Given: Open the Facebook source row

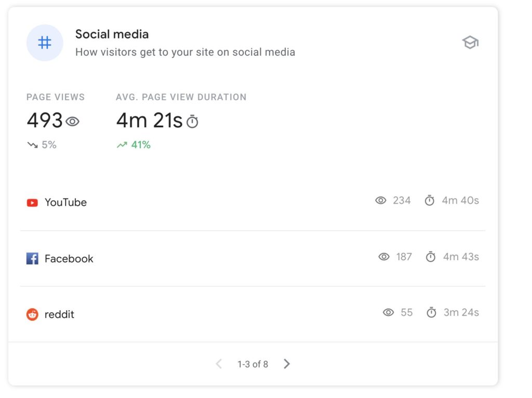Looking at the screenshot, I should click(253, 259).
